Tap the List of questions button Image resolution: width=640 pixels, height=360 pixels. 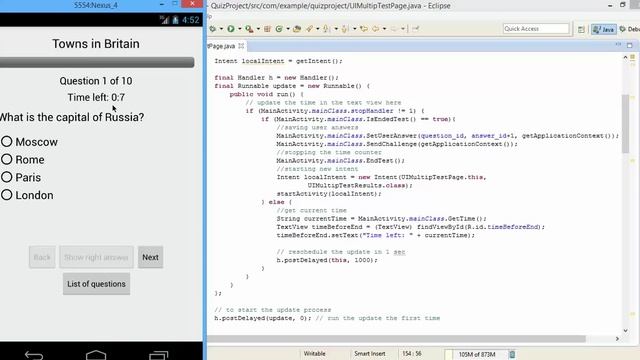pyautogui.click(x=96, y=284)
